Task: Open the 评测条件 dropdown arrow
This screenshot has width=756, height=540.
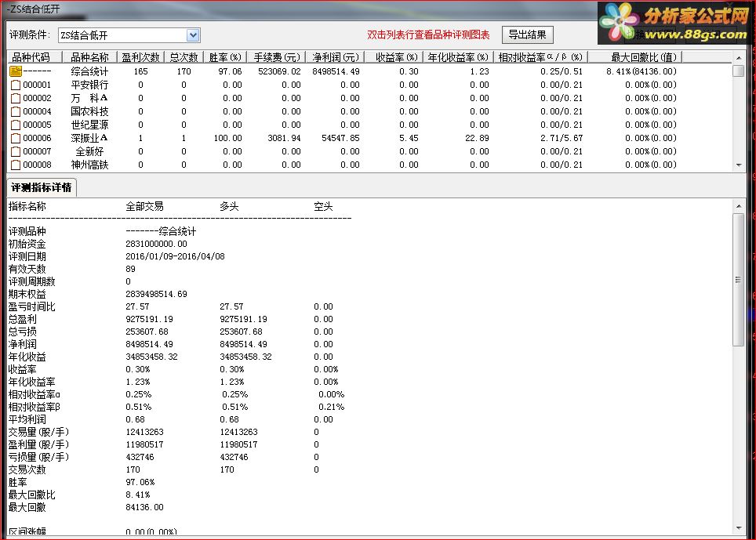Action: 193,35
